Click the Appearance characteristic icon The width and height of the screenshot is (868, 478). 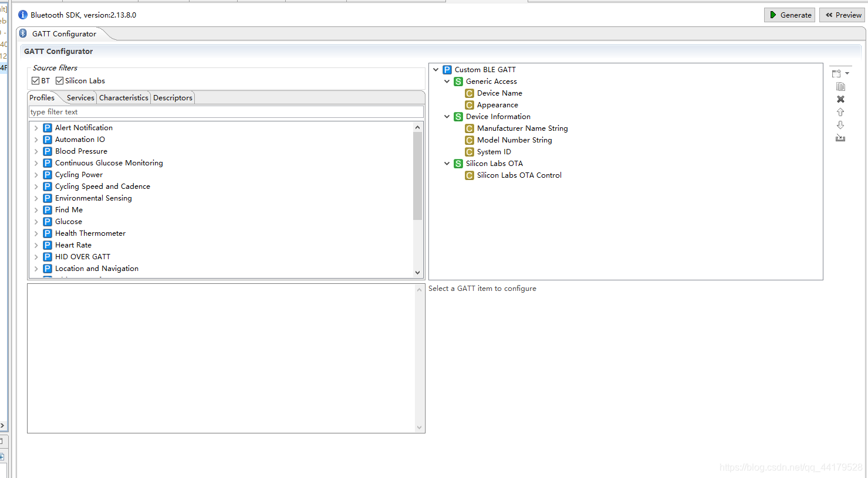click(x=470, y=105)
